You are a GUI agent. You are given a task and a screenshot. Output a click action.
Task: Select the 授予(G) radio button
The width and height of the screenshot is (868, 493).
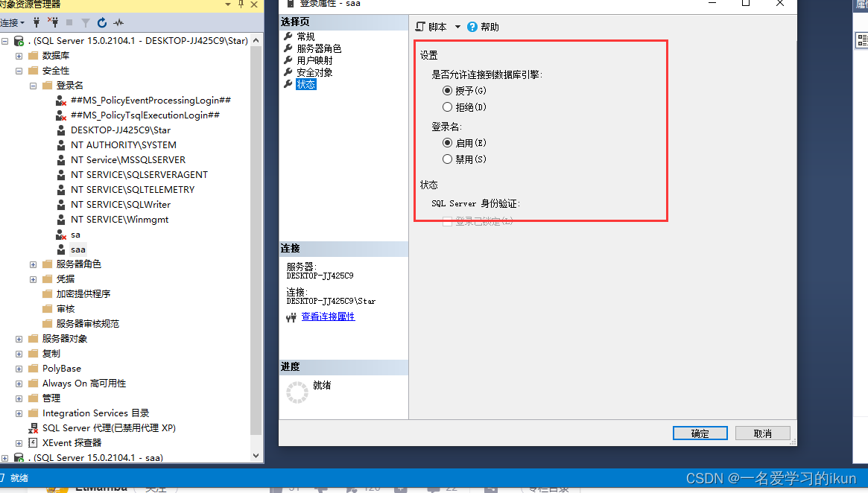(x=447, y=90)
